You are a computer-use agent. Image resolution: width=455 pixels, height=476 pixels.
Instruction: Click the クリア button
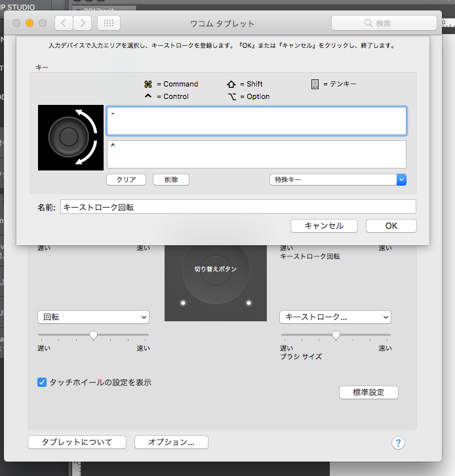[126, 179]
